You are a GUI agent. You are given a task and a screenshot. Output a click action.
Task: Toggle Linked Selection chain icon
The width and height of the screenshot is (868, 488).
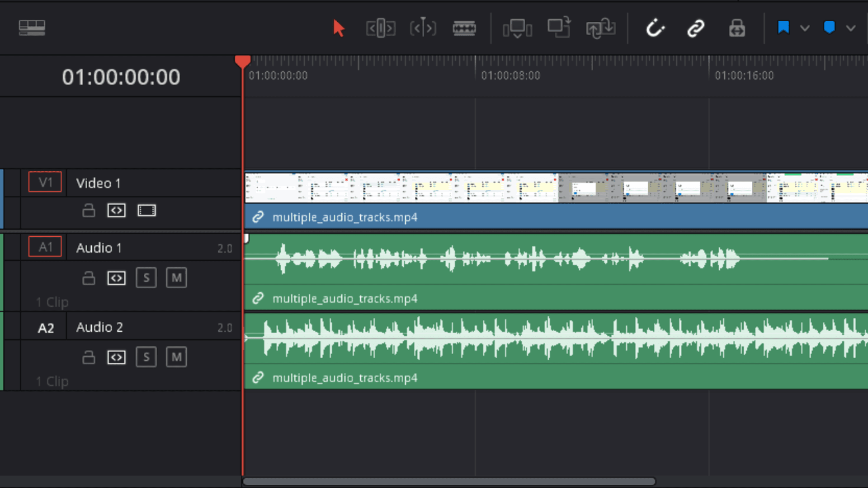[696, 28]
